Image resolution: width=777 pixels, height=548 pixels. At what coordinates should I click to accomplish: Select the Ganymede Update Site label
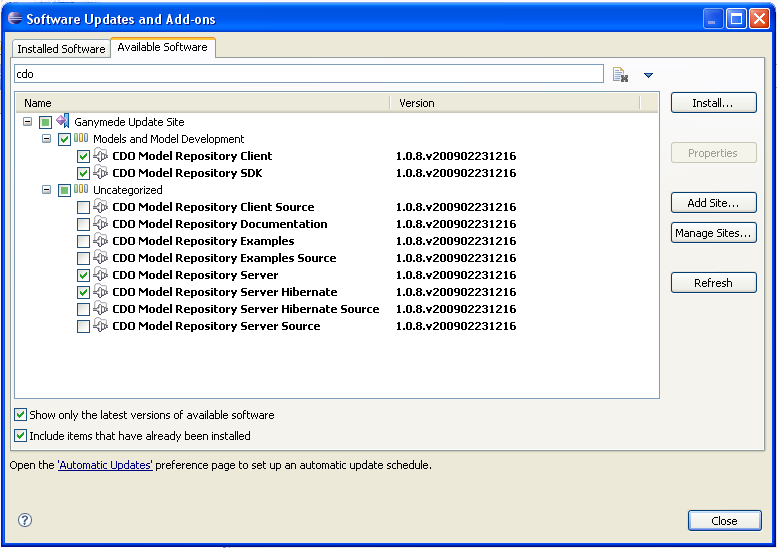[129, 122]
